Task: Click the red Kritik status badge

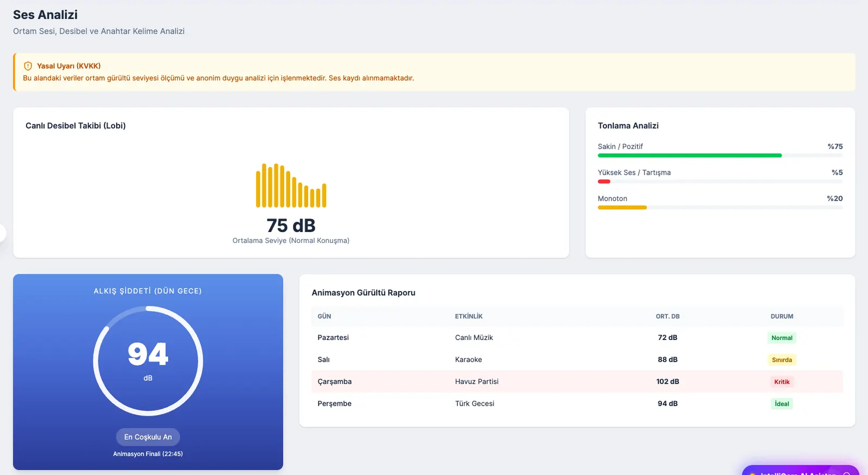Action: click(782, 382)
